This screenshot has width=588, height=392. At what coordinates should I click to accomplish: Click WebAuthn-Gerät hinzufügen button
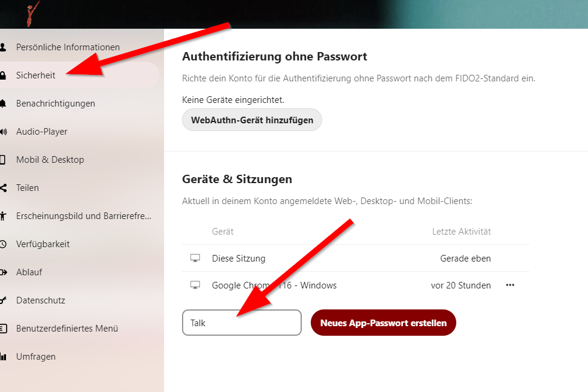pyautogui.click(x=252, y=120)
